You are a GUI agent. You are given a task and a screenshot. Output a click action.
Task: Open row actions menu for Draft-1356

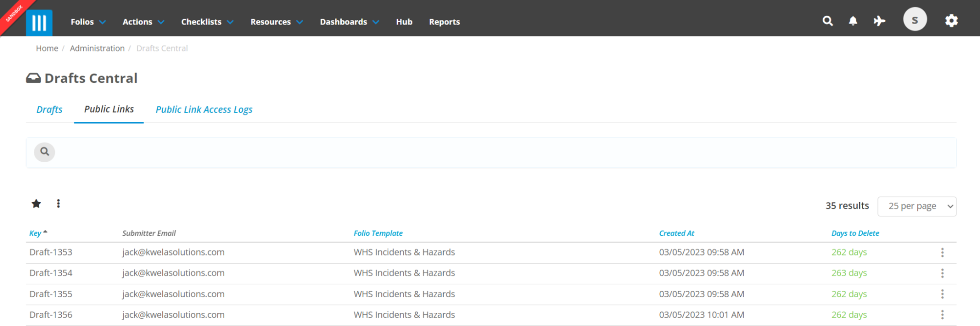[942, 315]
